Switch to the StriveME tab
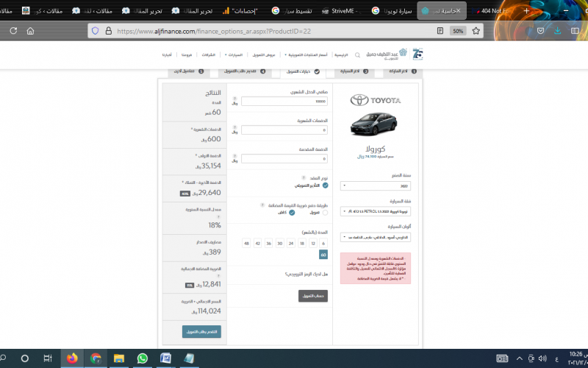The width and height of the screenshot is (588, 368). point(340,11)
